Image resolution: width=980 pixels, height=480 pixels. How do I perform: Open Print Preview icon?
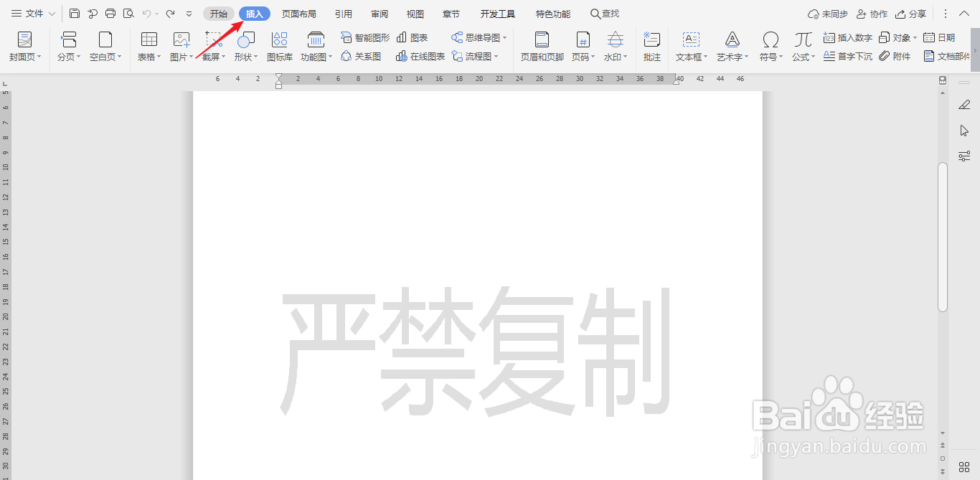(128, 14)
